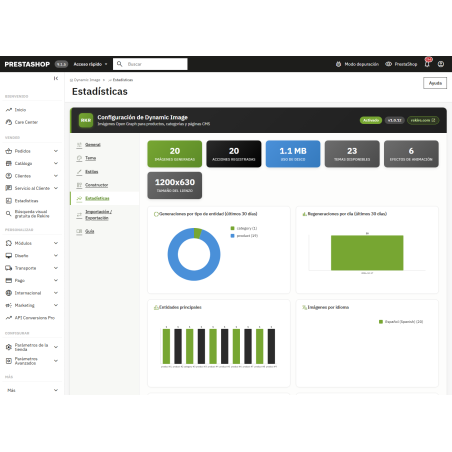Click the search magnifier icon

[x=119, y=64]
